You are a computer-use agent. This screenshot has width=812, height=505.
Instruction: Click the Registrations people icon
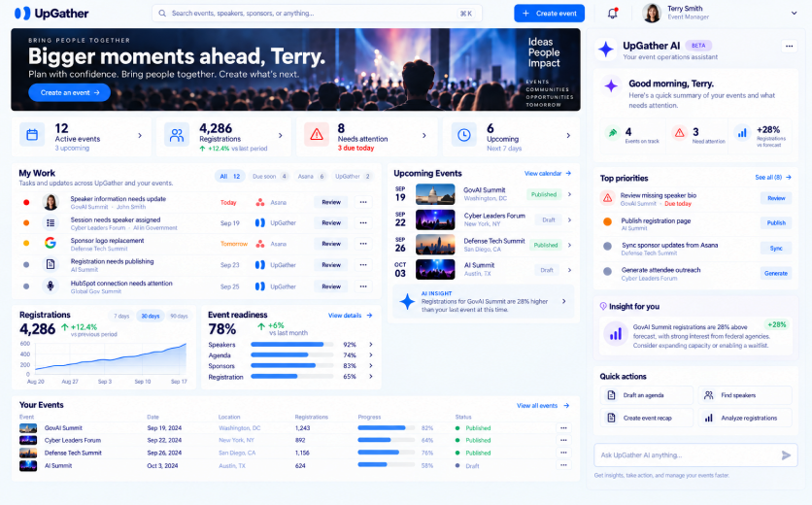pyautogui.click(x=177, y=135)
